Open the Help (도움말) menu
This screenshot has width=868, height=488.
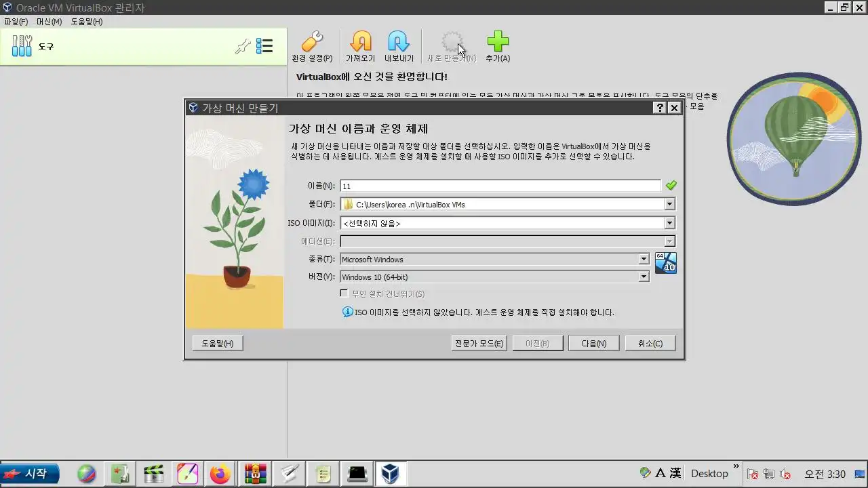(x=87, y=22)
